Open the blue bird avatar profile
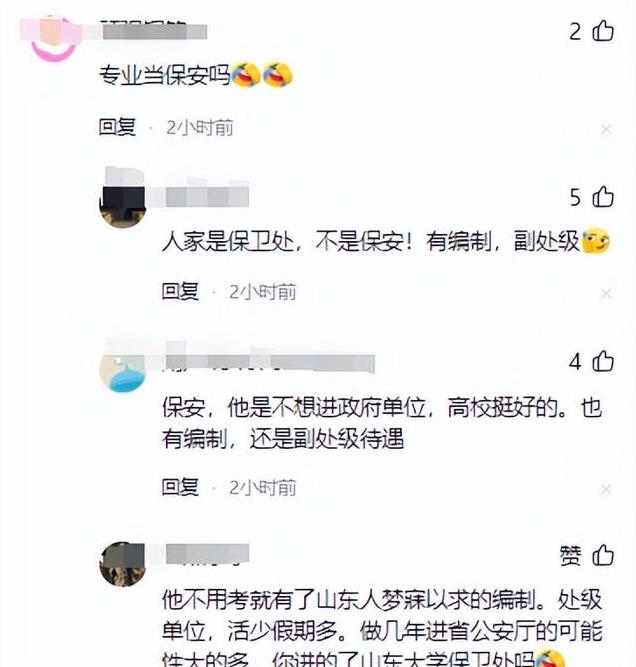Image resolution: width=636 pixels, height=667 pixels. (123, 371)
